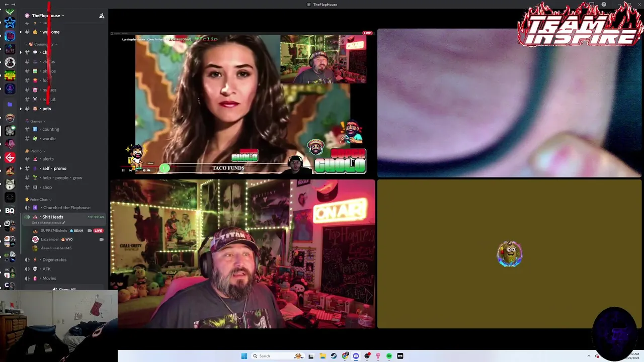This screenshot has width=644, height=362.
Task: Open the sombrero man avatar server
Action: [10, 118]
